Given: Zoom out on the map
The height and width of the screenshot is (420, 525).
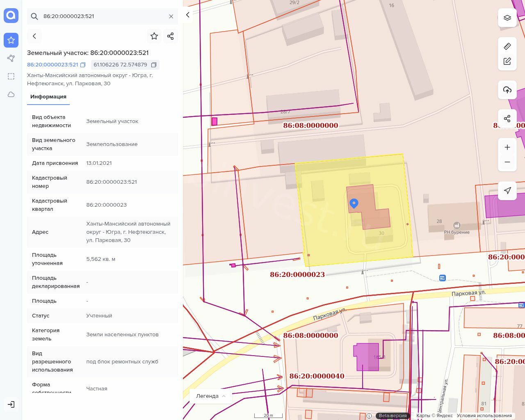Looking at the screenshot, I should (x=507, y=162).
